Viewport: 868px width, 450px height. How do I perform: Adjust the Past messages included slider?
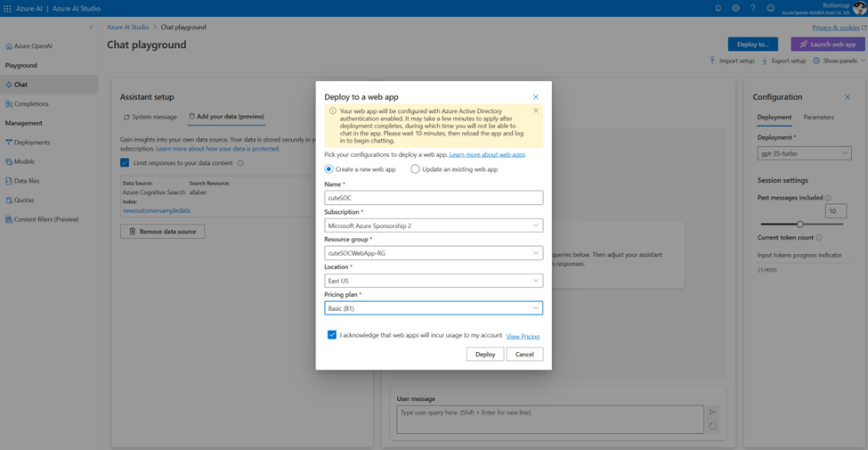(799, 224)
